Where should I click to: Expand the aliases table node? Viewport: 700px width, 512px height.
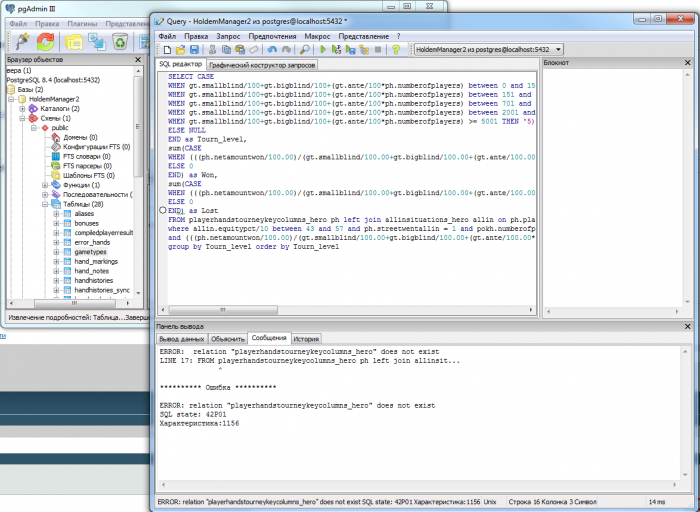coord(57,214)
